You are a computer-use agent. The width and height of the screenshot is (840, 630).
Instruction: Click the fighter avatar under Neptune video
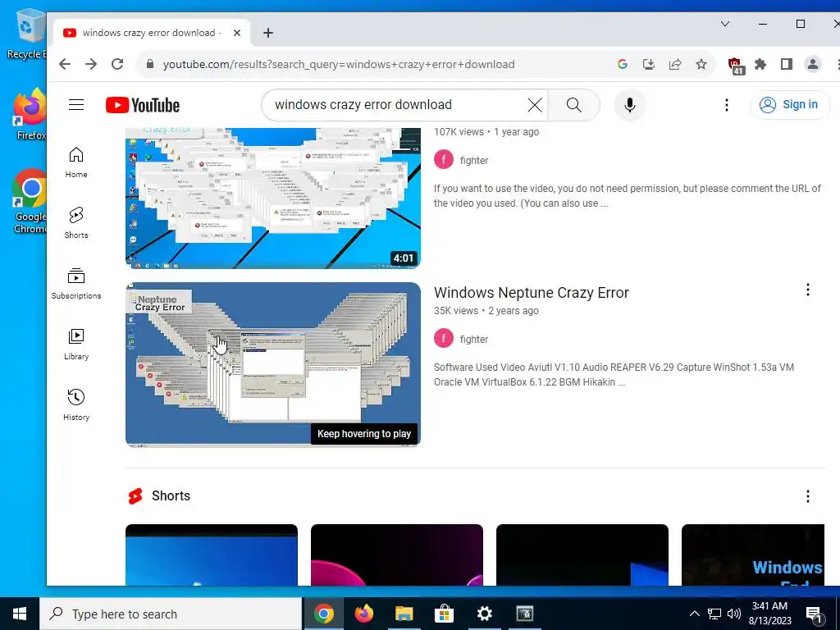point(444,339)
